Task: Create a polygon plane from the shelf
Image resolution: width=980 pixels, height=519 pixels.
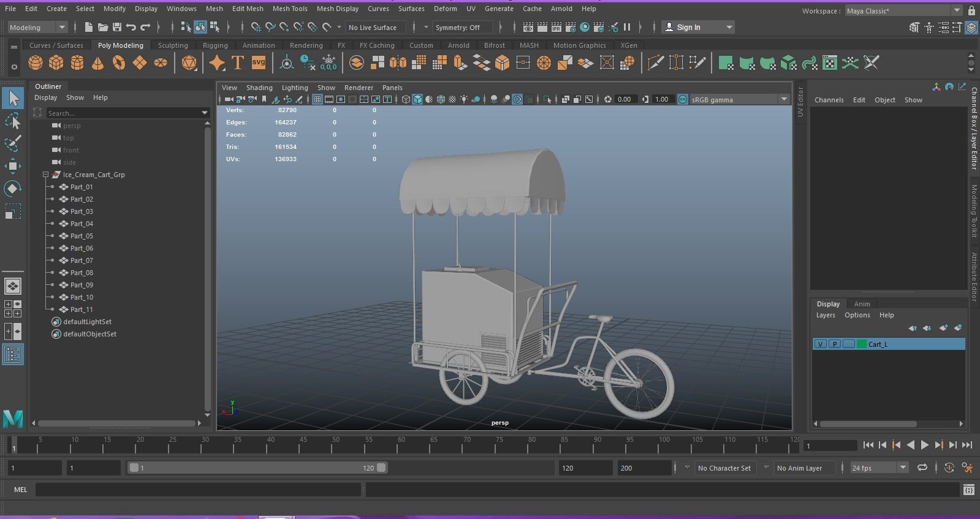Action: tap(140, 63)
